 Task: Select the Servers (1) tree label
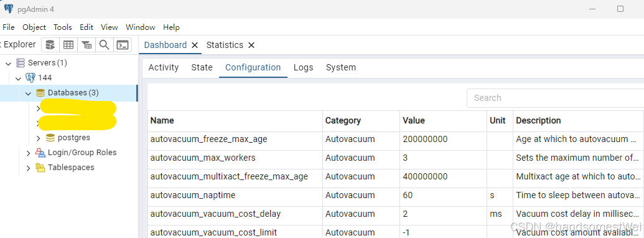pos(47,63)
